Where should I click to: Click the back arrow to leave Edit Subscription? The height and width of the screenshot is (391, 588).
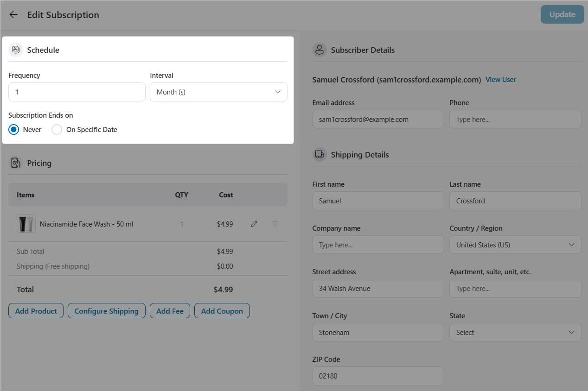click(x=13, y=14)
